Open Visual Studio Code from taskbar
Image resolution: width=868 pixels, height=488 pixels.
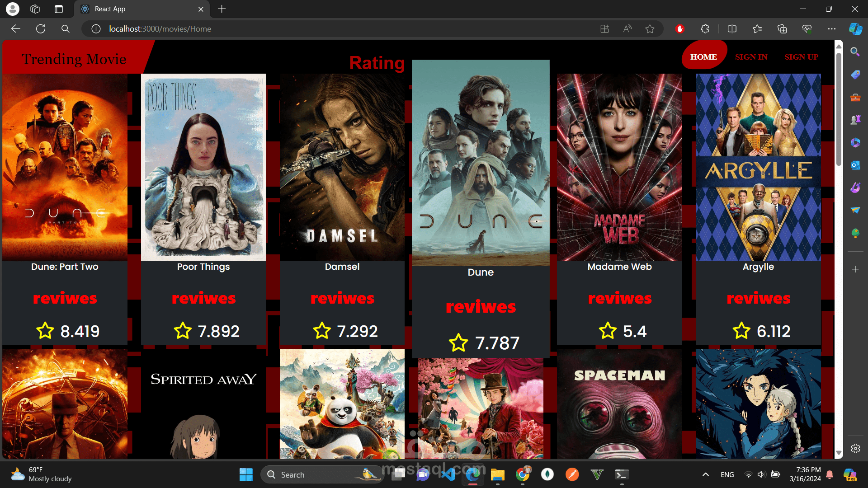(448, 474)
